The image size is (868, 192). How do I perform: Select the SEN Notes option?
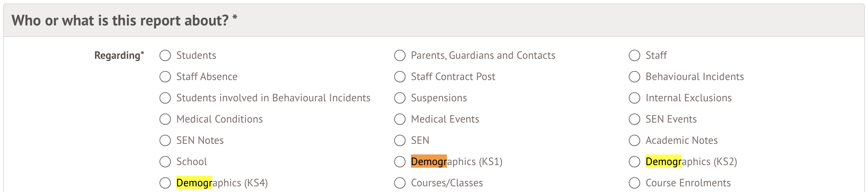click(165, 140)
